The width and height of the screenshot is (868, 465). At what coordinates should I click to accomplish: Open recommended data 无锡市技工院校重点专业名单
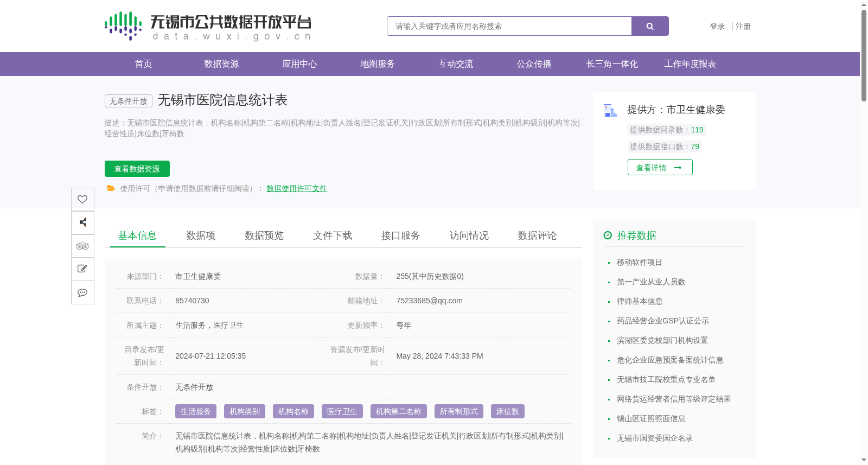[666, 379]
